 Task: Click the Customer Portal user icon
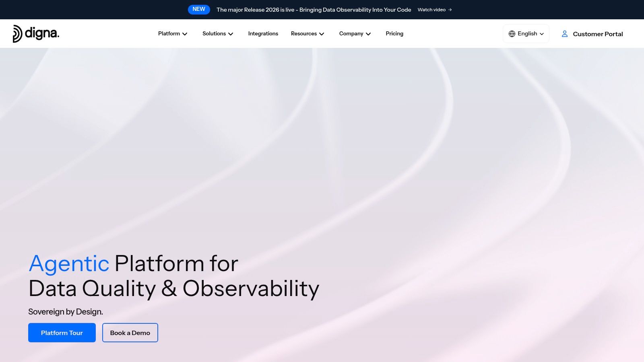(565, 34)
